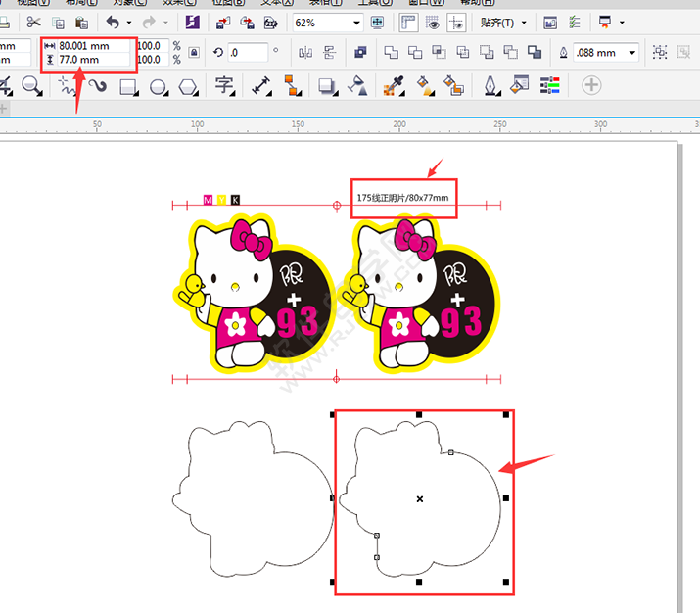Viewport: 700px width, 613px height.
Task: Select the Polygon tool
Action: [x=188, y=87]
